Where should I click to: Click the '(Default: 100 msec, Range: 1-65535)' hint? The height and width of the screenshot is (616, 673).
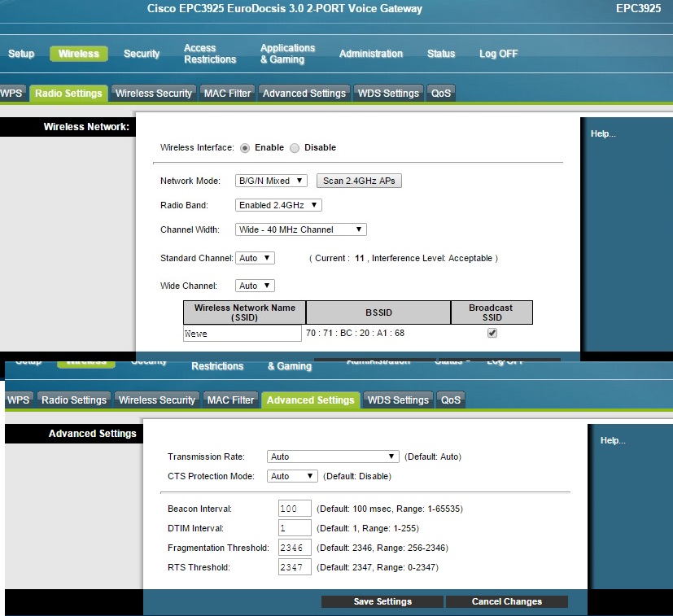[x=390, y=509]
